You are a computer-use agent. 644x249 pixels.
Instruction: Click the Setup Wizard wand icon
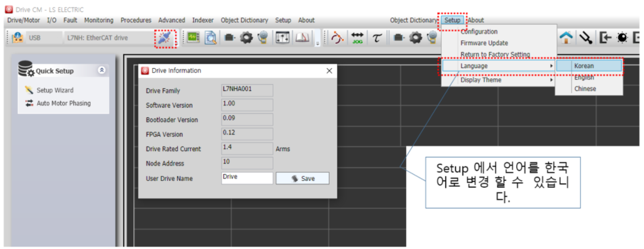[x=29, y=90]
